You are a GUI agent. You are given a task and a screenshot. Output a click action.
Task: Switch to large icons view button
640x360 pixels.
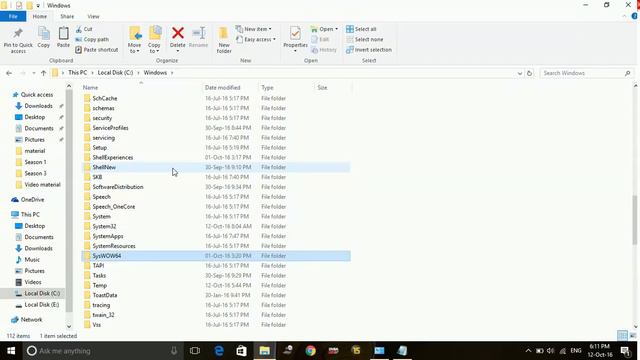[633, 336]
